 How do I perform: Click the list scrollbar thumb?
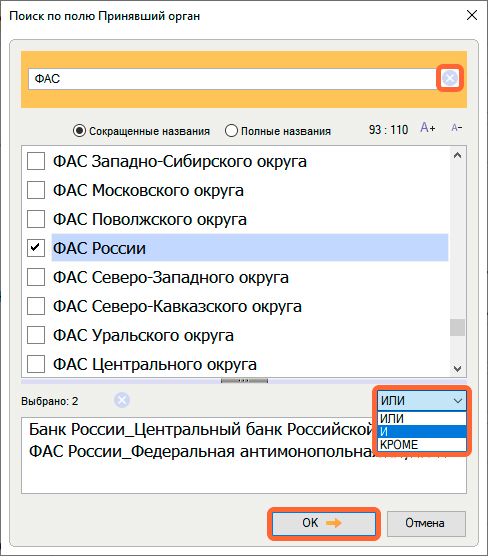[x=458, y=327]
